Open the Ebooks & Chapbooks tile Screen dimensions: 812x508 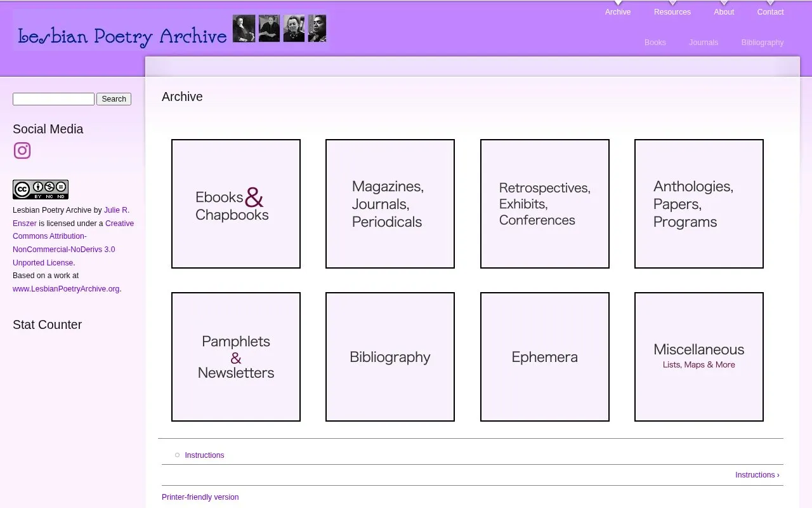tap(236, 204)
